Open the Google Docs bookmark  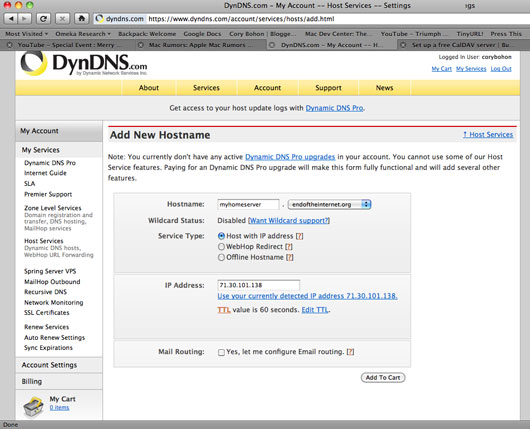click(202, 34)
